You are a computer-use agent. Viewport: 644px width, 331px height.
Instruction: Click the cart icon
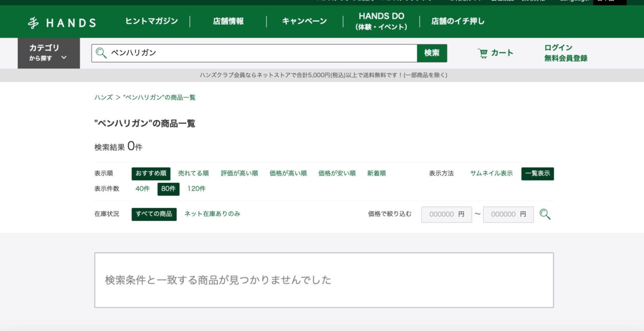point(483,53)
